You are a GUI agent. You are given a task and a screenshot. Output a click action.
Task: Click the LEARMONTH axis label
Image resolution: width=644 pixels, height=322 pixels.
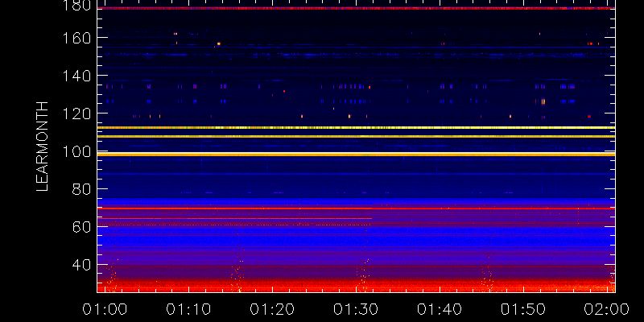point(43,147)
